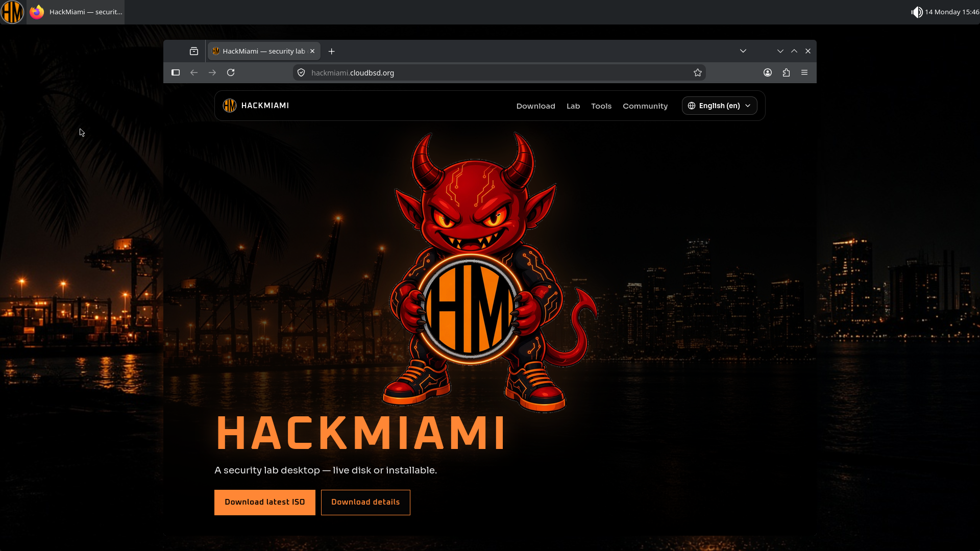Open the Download nav link
Screen dimensions: 980x551
click(535, 106)
